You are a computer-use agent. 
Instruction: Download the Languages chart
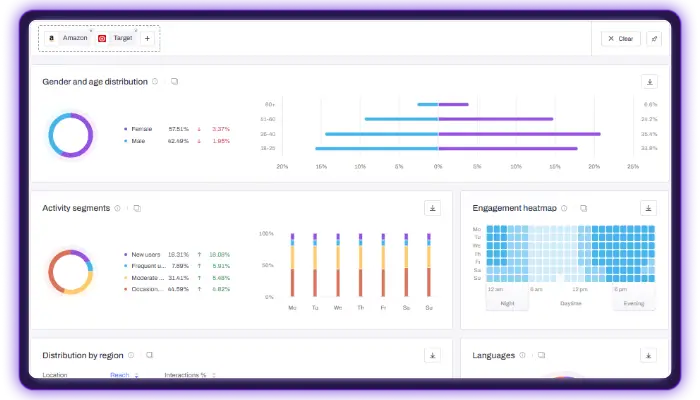tap(649, 355)
